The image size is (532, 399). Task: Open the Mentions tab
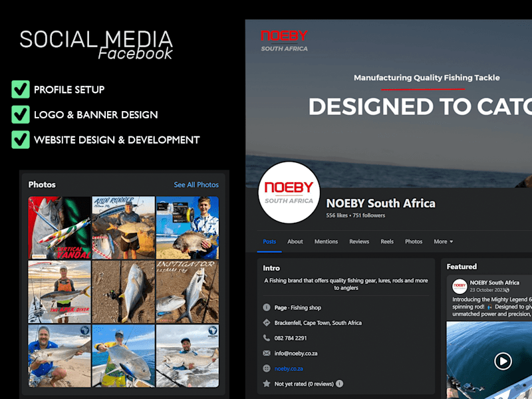pos(326,241)
